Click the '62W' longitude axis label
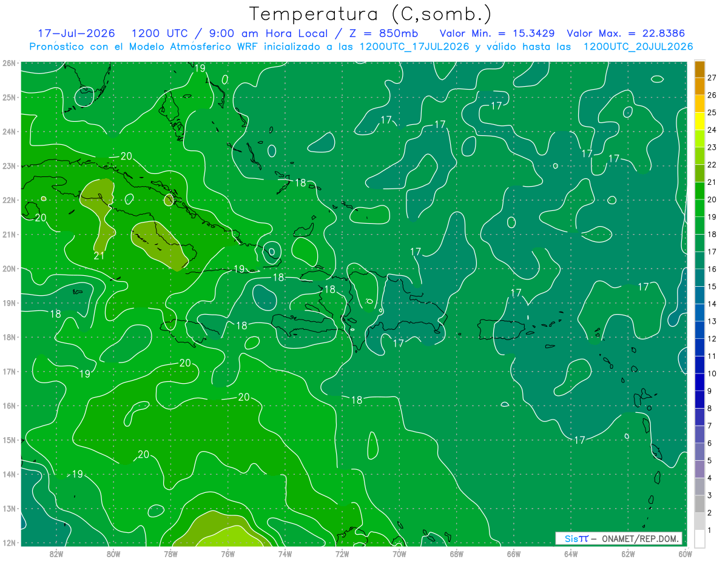 pos(627,554)
